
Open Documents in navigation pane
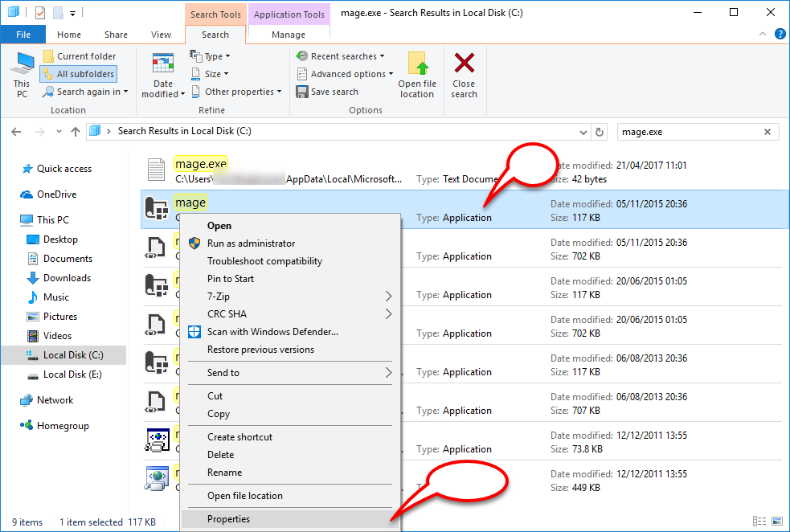[59, 259]
